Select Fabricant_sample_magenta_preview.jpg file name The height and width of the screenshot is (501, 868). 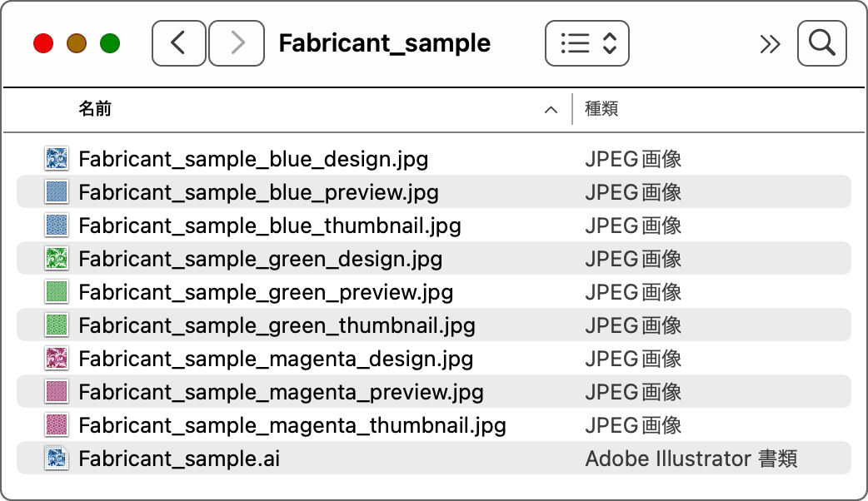(282, 393)
